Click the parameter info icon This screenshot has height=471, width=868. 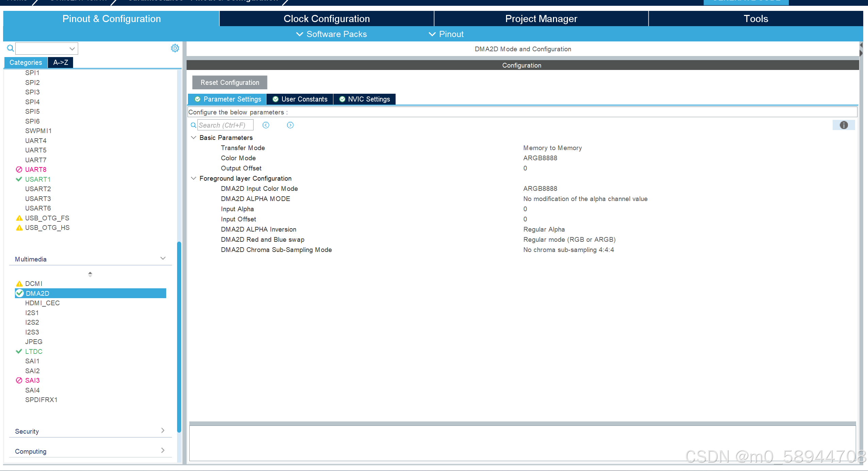pyautogui.click(x=844, y=125)
